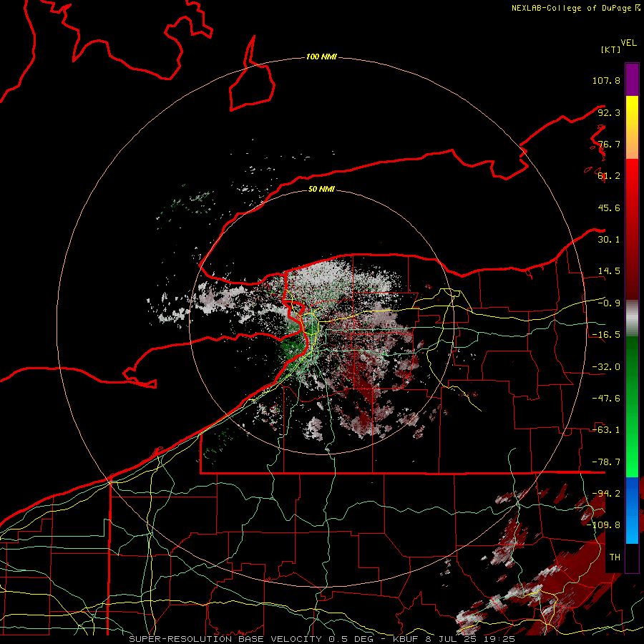Click the -32.0 velocity scale value
644x644 pixels.
[606, 367]
